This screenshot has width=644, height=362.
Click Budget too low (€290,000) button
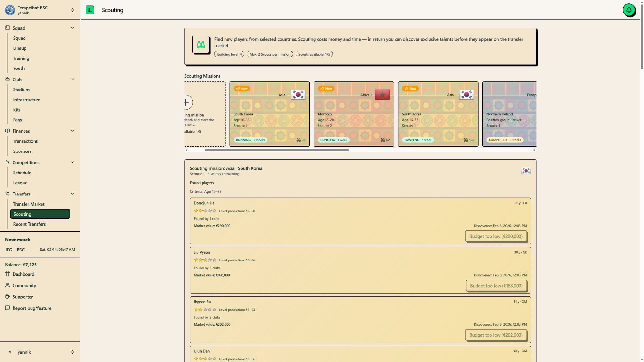click(496, 236)
